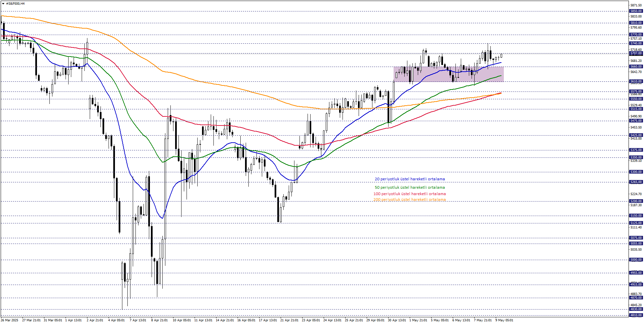Click the 4915.00 price level label
The image size is (644, 324).
click(636, 285)
